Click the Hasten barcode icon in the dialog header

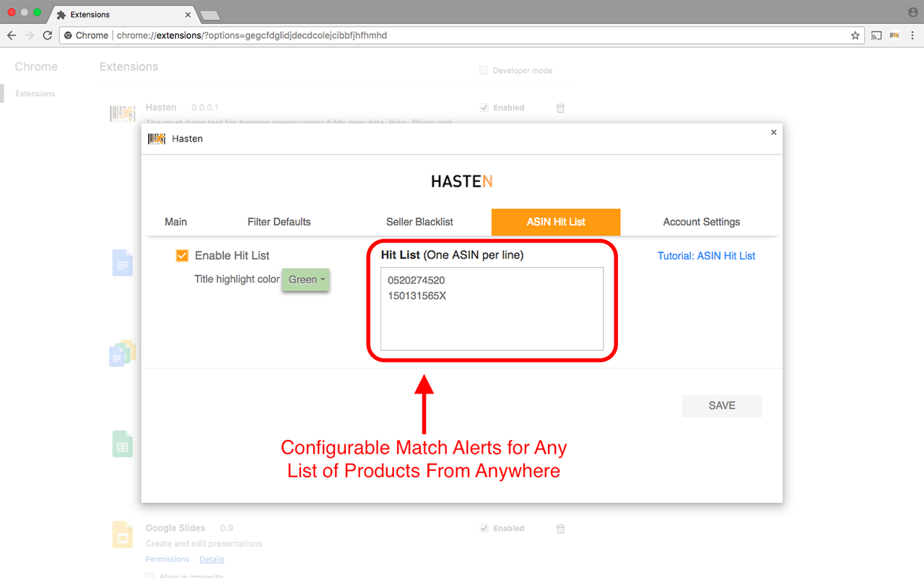157,139
